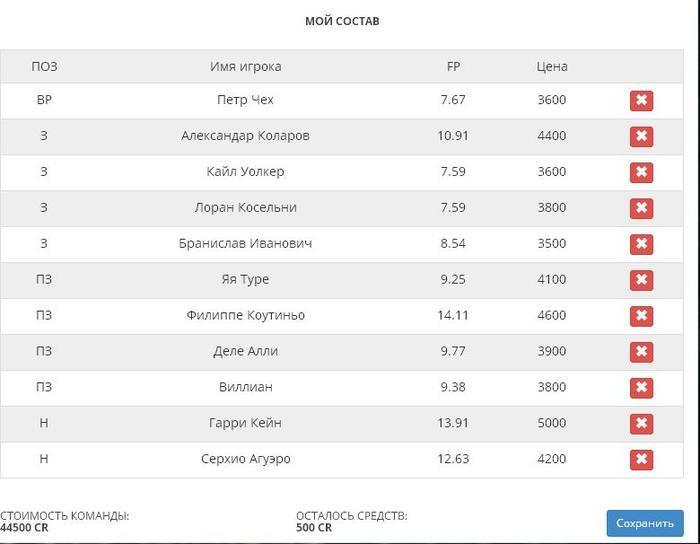Delete Гарри Кейн with red X
The width and height of the screenshot is (700, 544).
click(x=641, y=424)
